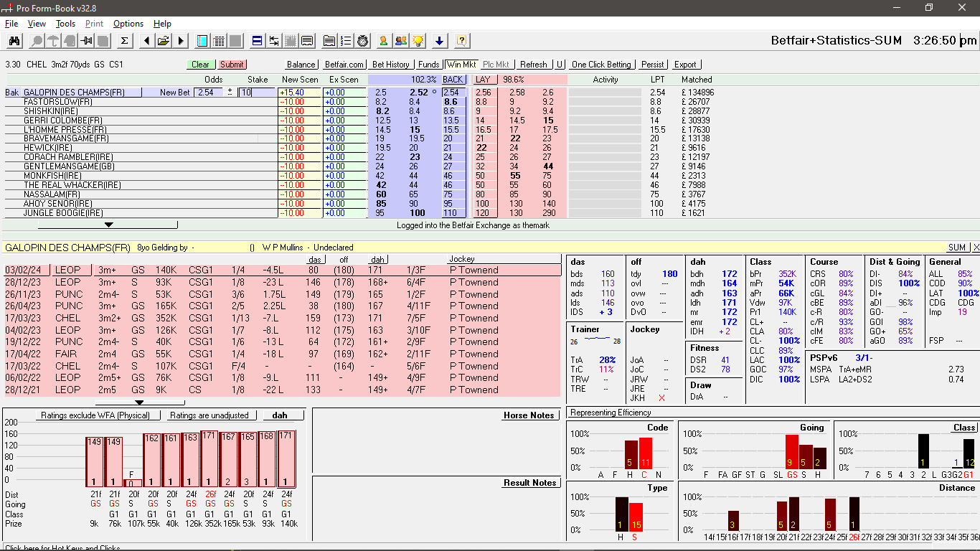Toggle the LAY prices column
Viewport: 980px width, 551px height.
[481, 79]
